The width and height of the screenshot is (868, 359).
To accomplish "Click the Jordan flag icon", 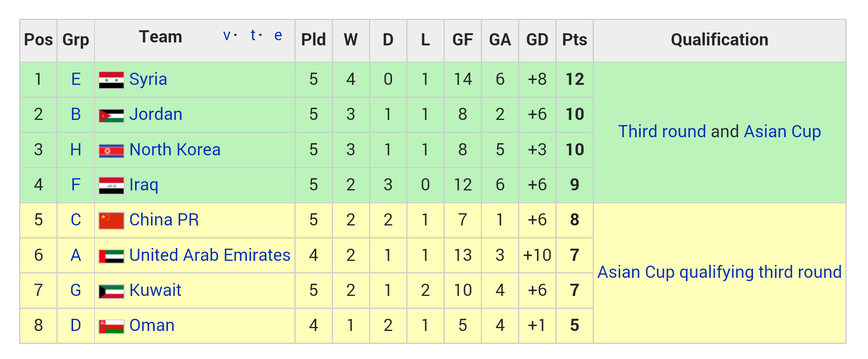I will 111,115.
